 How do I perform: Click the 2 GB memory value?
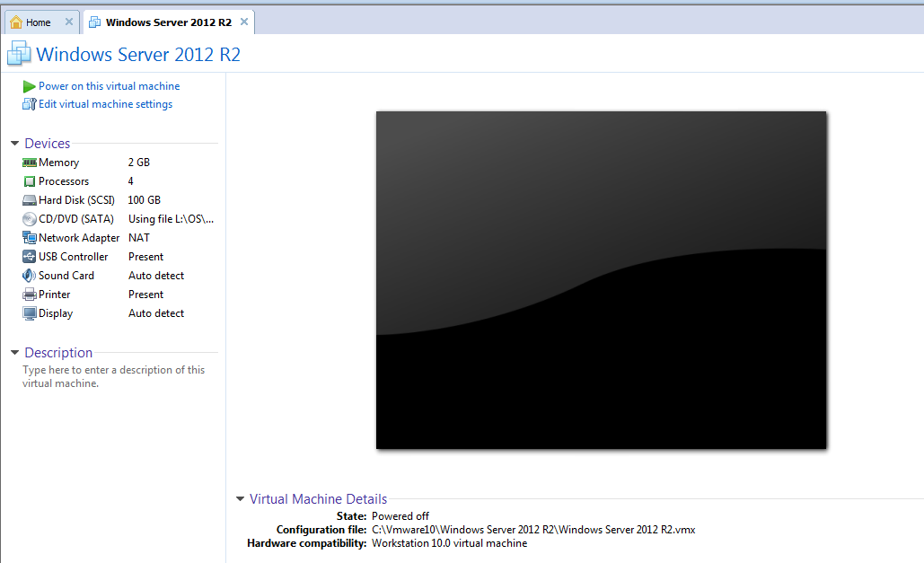tap(139, 163)
